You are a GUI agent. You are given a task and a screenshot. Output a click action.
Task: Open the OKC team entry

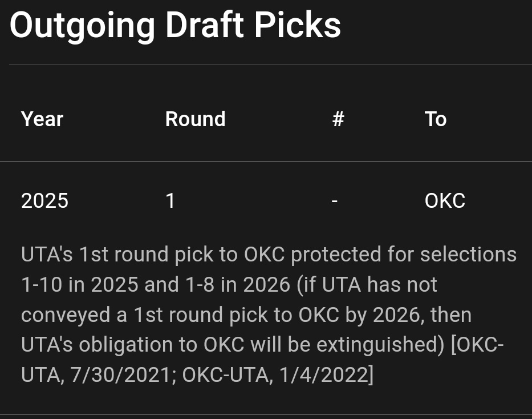445,201
